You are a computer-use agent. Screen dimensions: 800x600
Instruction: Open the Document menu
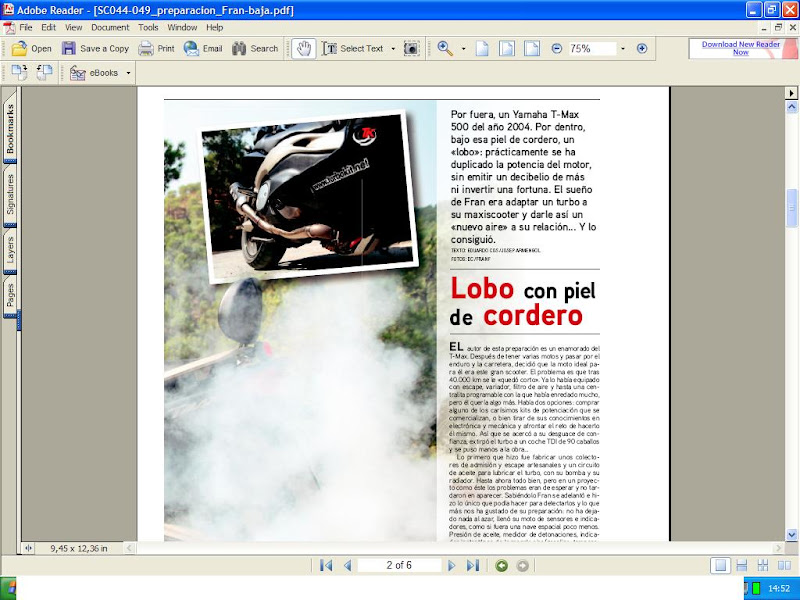(x=110, y=28)
